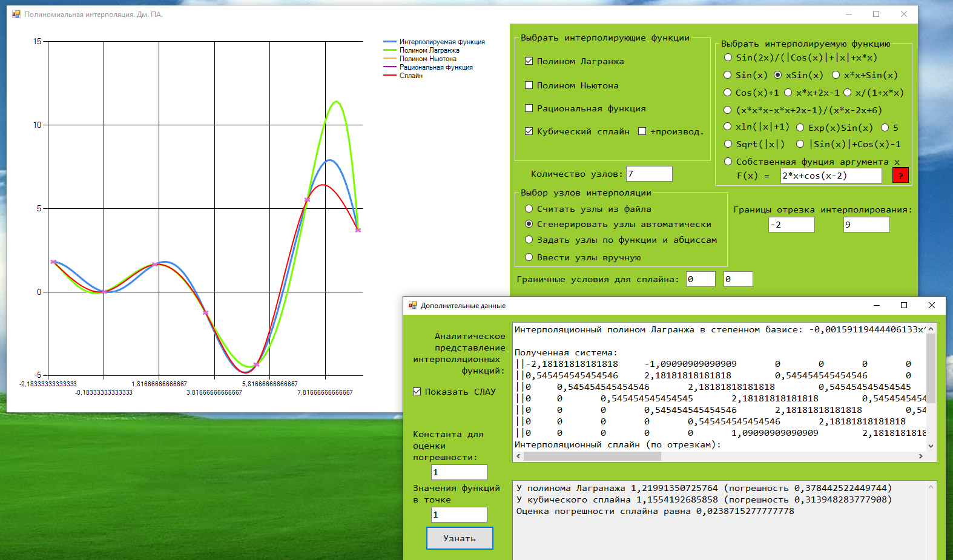This screenshot has height=560, width=953.
Task: Click first spline boundary condition field
Action: (x=701, y=279)
